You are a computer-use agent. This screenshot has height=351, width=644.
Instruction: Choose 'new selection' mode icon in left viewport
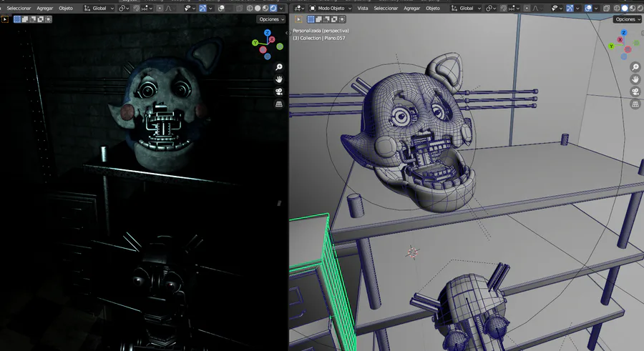17,19
